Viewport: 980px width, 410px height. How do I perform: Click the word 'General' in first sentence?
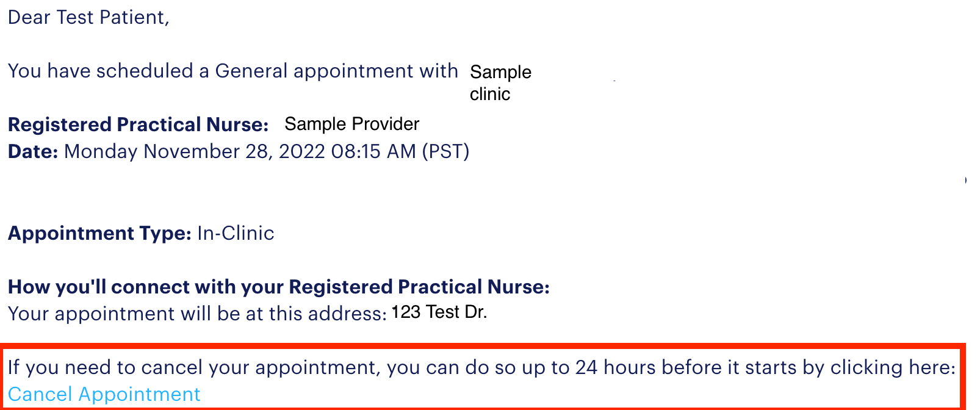(251, 71)
